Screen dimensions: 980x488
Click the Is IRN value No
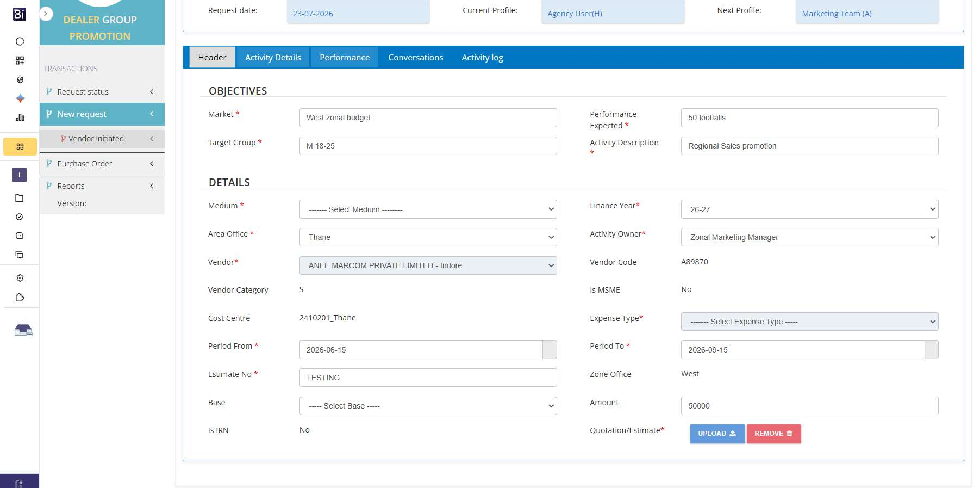tap(304, 430)
